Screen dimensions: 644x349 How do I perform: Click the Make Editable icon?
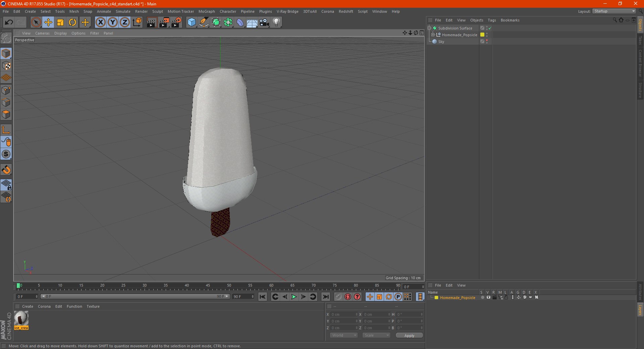6,38
